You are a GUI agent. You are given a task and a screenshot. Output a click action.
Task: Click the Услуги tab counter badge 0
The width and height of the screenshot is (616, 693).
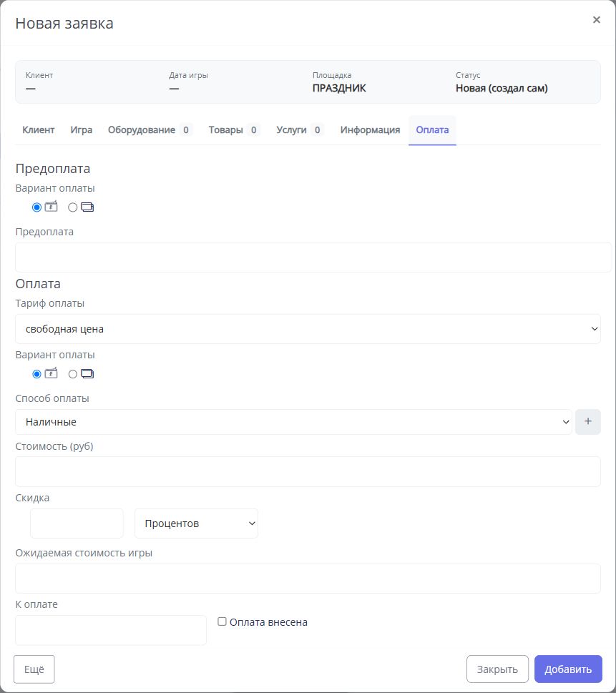317,130
